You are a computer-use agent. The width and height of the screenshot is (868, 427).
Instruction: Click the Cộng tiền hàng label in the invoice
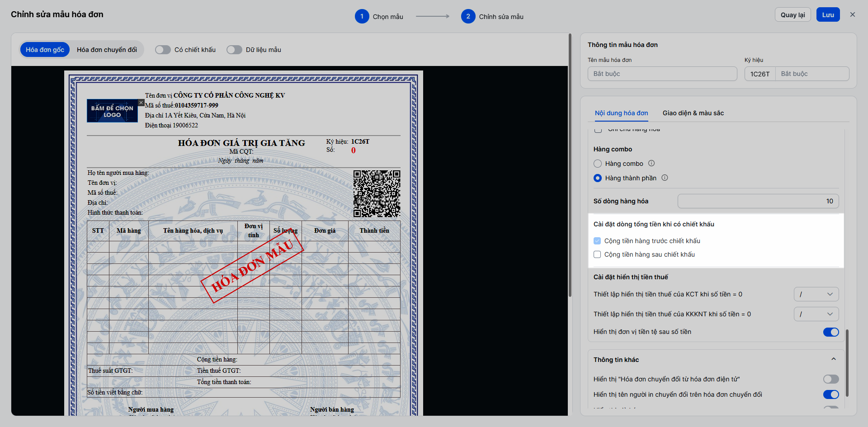click(x=217, y=359)
